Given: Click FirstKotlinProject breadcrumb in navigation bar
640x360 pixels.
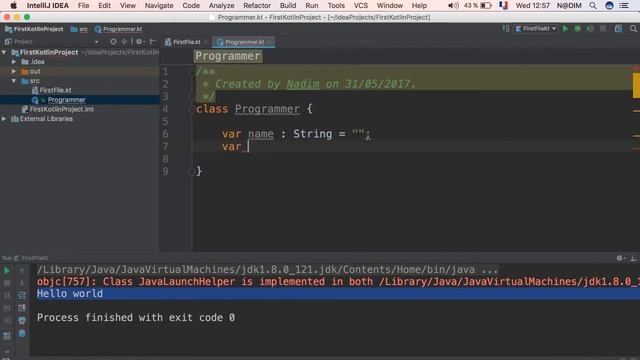Looking at the screenshot, I should pos(34,29).
